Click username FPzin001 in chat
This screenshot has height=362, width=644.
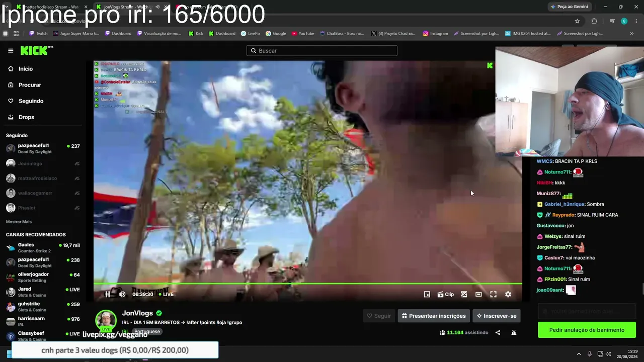point(555,280)
